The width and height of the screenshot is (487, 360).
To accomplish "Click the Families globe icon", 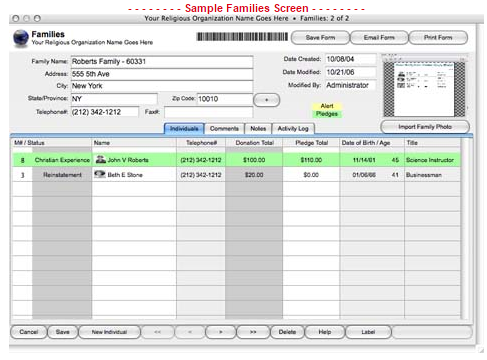I will pos(21,38).
